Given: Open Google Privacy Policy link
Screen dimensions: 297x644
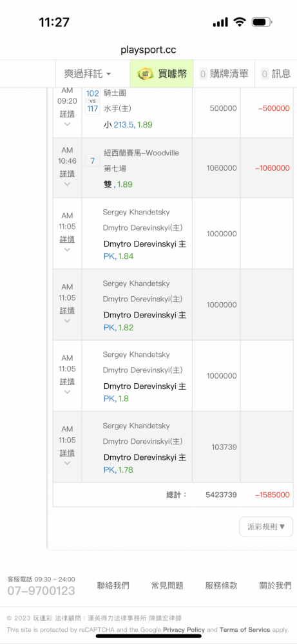Looking at the screenshot, I should [184, 630].
